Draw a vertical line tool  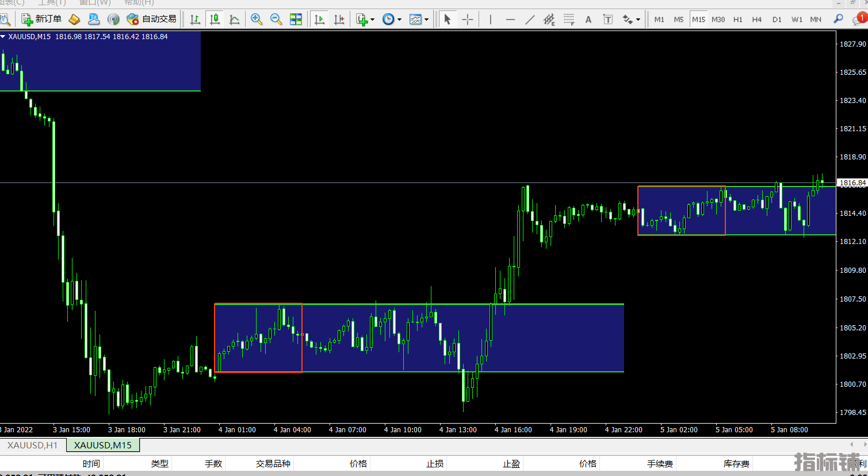pos(491,19)
